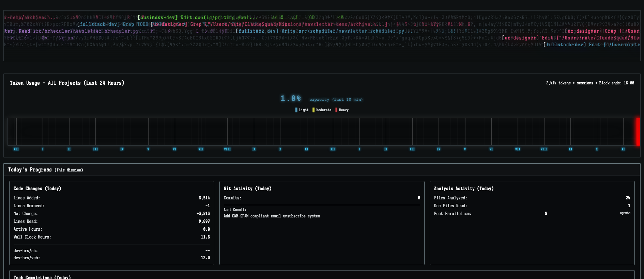Click the 'Token Usage - All Projects' heading
This screenshot has height=279, width=644.
pyautogui.click(x=67, y=83)
